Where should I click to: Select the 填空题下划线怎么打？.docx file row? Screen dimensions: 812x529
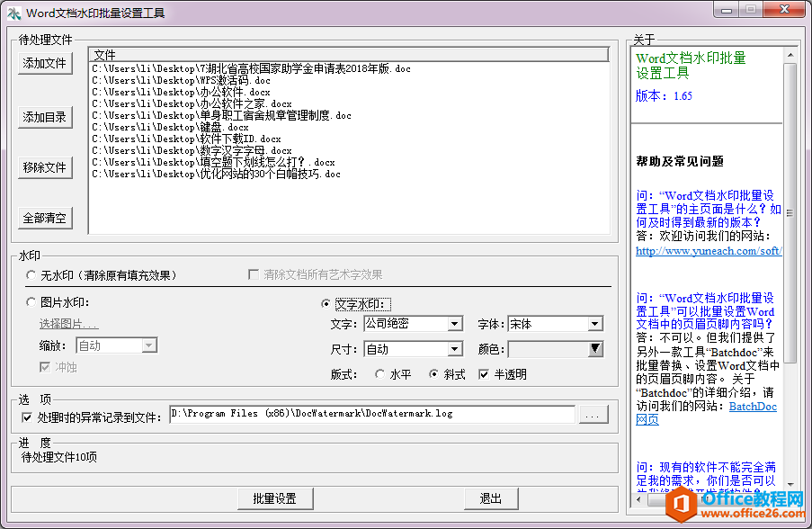(213, 162)
